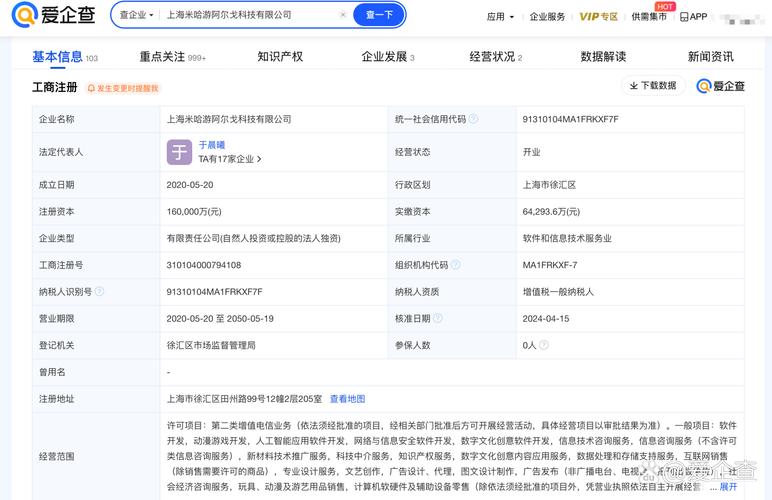Focus the company name search field

click(x=251, y=15)
